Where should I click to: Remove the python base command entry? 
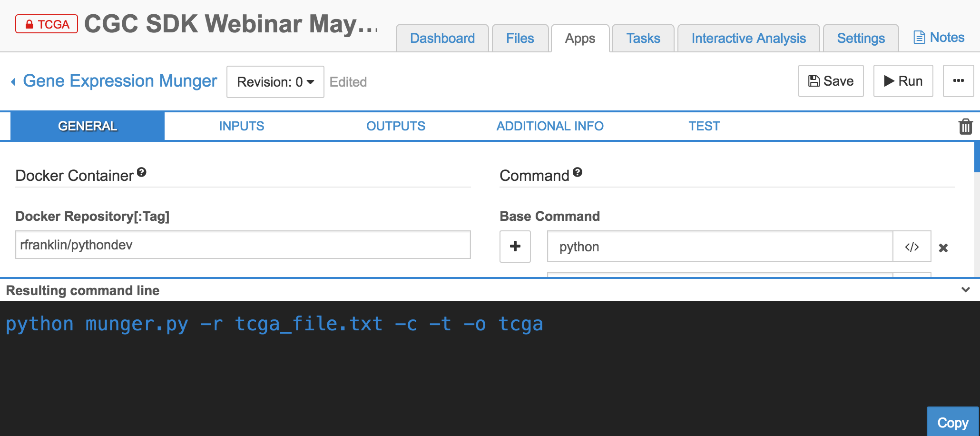[943, 248]
